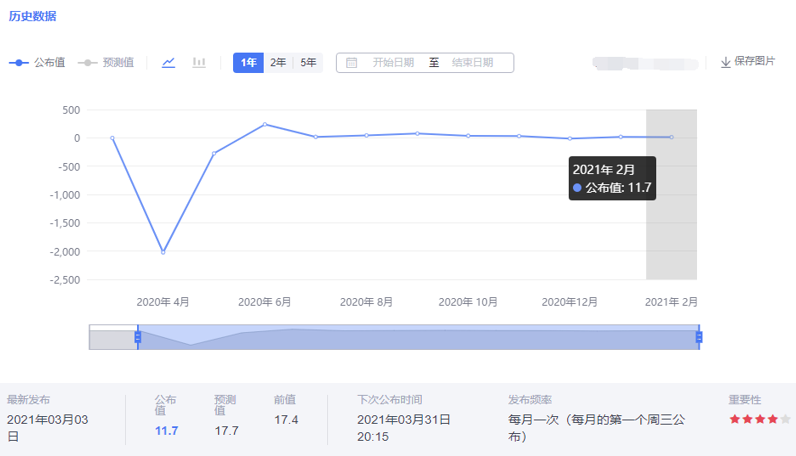The height and width of the screenshot is (456, 796).
Task: Save chart via 保存图片 button
Action: pos(748,61)
